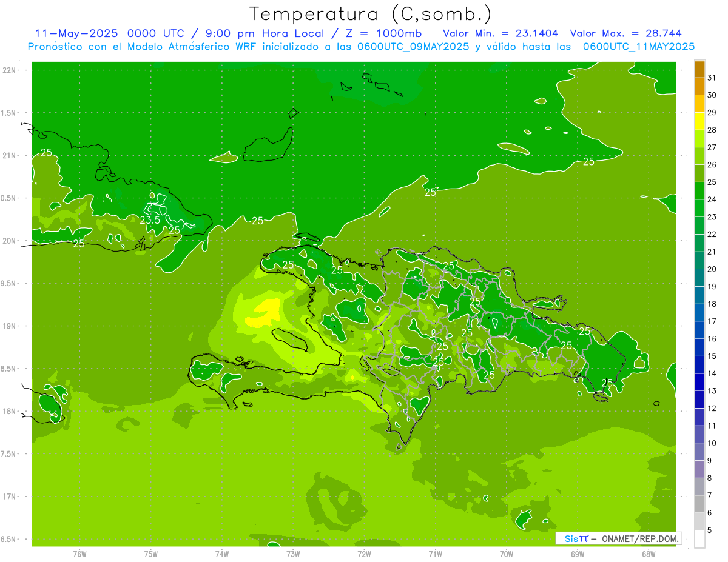Click the gray color bar segment between 6 and 7
Image resolution: width=728 pixels, height=562 pixels.
699,504
